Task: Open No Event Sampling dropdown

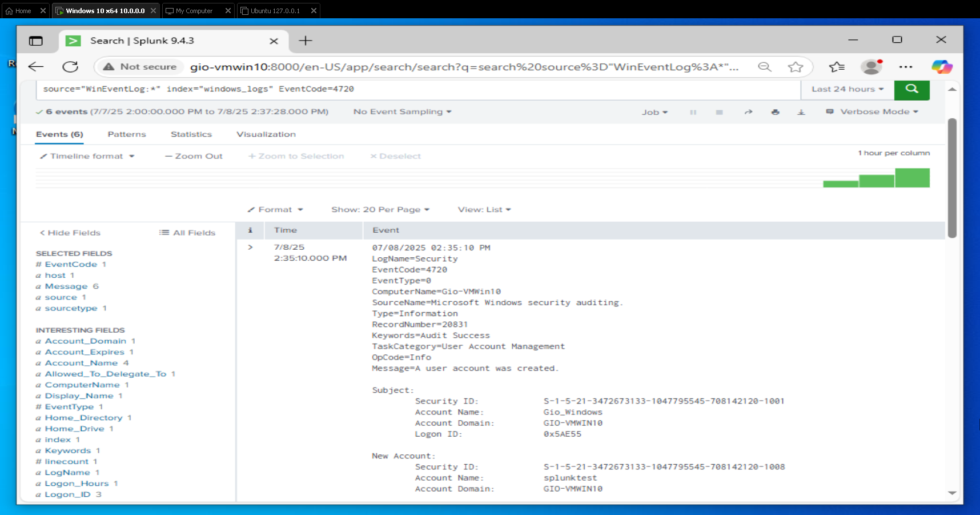Action: (x=402, y=111)
